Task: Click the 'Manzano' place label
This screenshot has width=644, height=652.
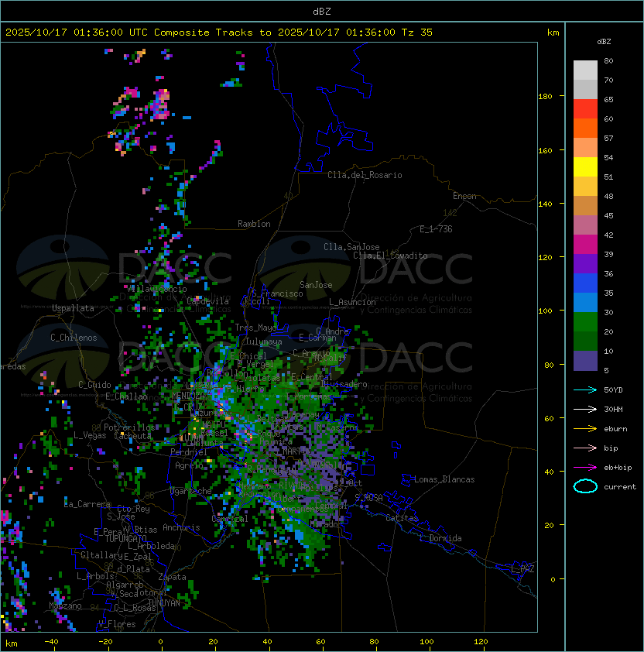Action: click(x=65, y=606)
